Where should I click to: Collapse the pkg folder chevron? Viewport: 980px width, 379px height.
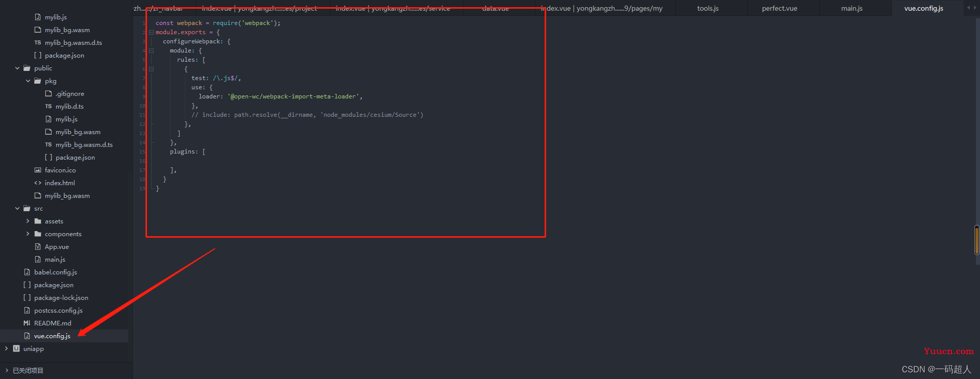point(28,81)
